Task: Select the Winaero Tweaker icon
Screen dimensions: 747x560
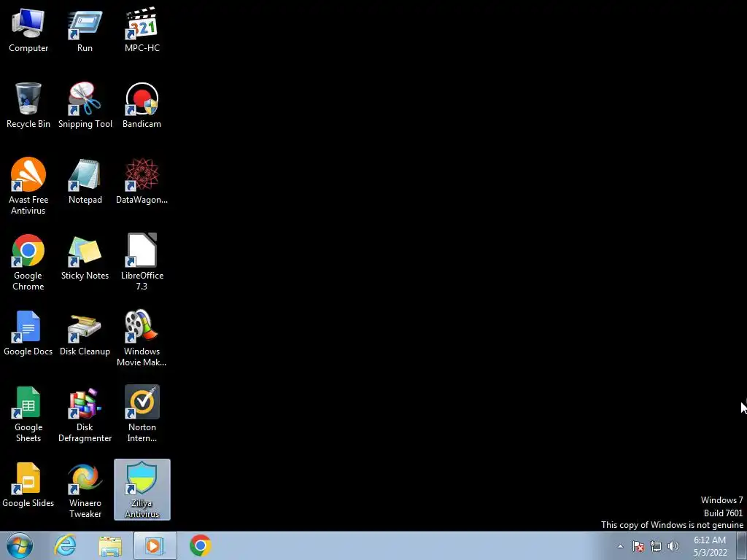Action: pos(85,489)
